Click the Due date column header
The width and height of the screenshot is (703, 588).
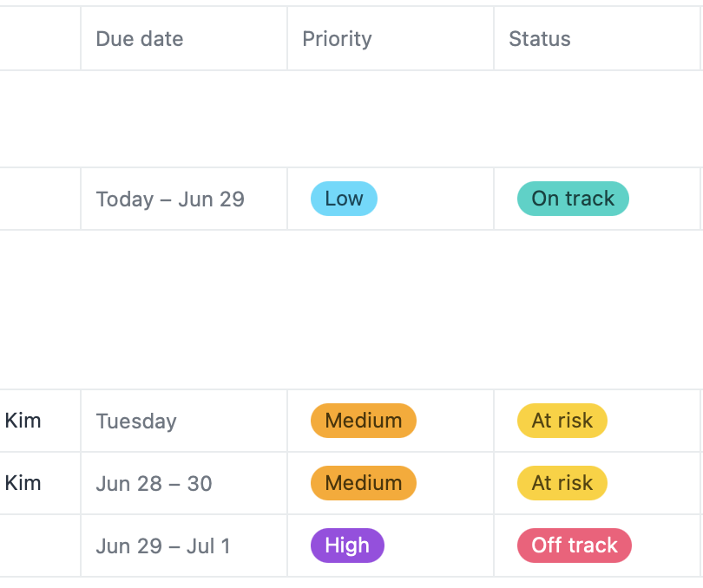[140, 39]
